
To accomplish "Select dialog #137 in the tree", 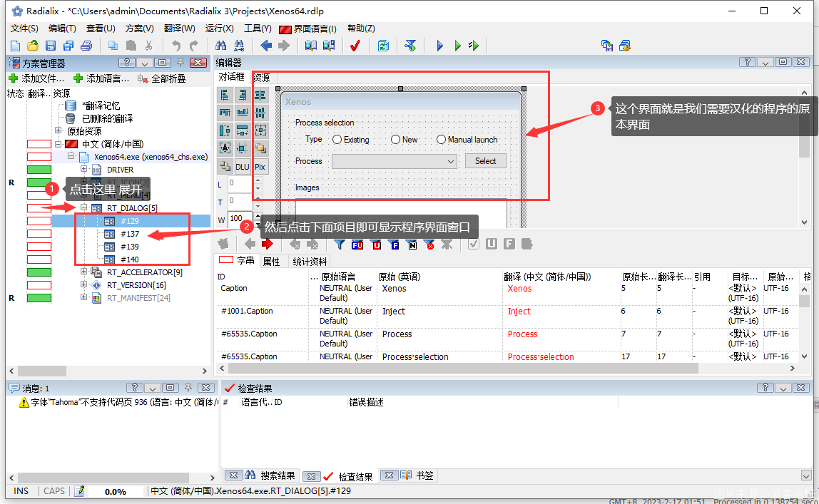I will click(x=130, y=234).
